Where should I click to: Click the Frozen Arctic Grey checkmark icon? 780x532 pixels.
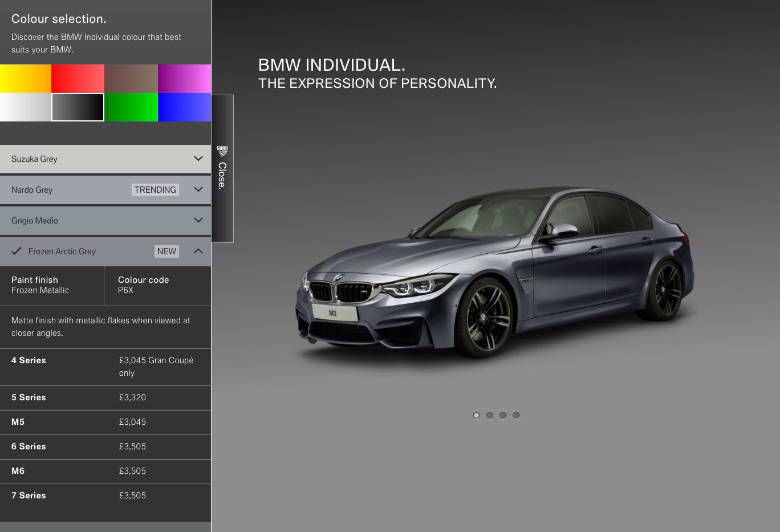click(x=17, y=251)
